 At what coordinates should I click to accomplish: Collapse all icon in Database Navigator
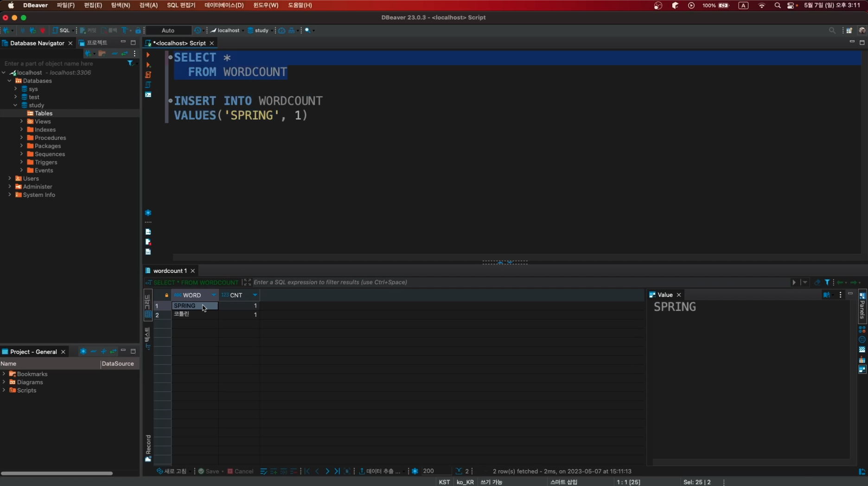[x=114, y=53]
